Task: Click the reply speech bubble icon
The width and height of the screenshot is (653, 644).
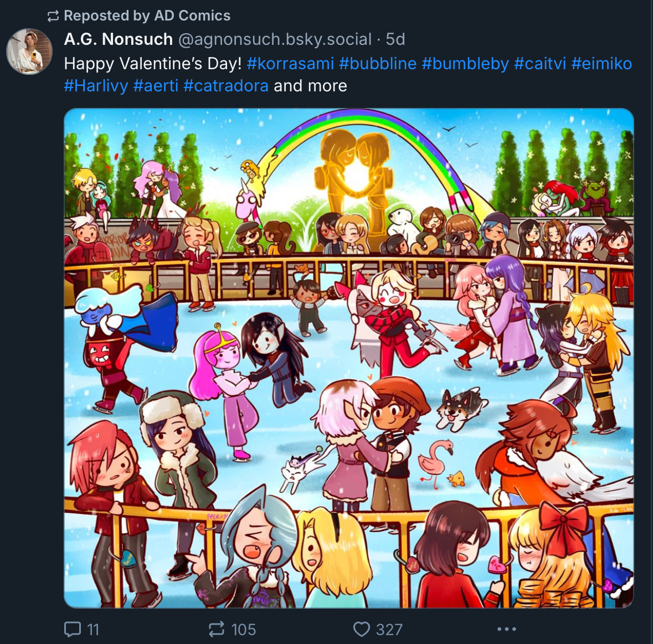Action: (x=73, y=629)
